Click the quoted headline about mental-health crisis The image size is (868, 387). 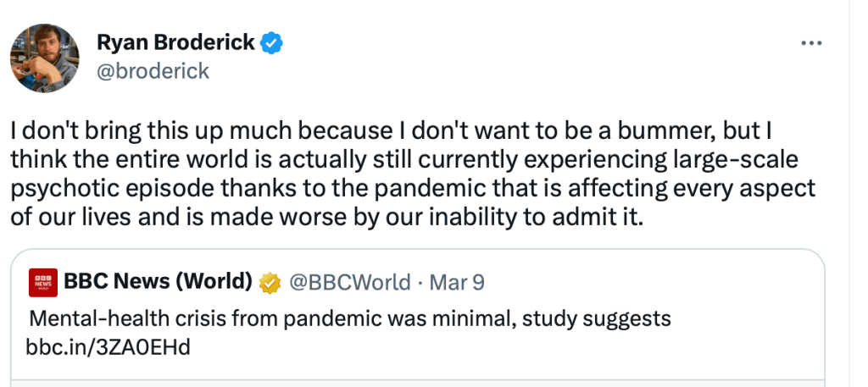pos(350,319)
